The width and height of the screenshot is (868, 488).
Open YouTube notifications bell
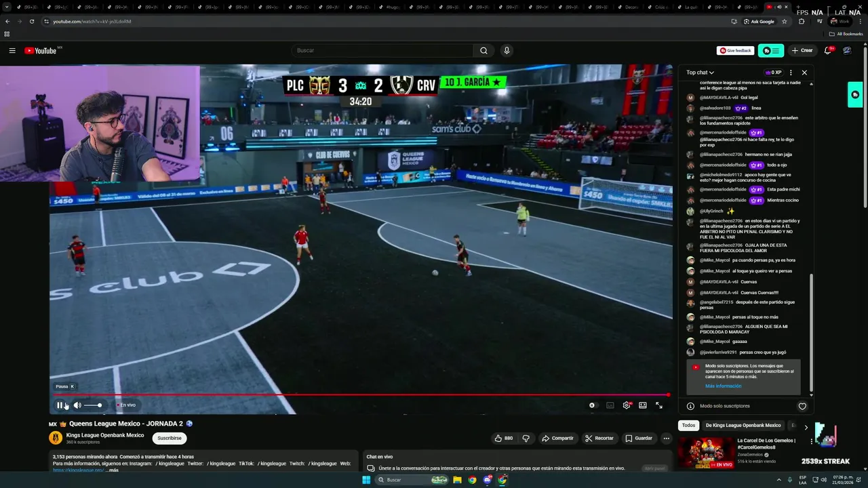(828, 51)
